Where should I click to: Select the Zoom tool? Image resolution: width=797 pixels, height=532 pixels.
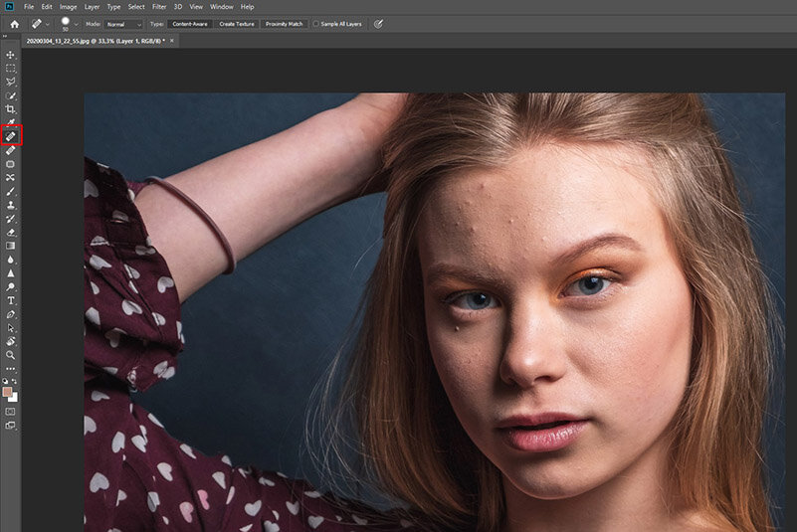(11, 354)
